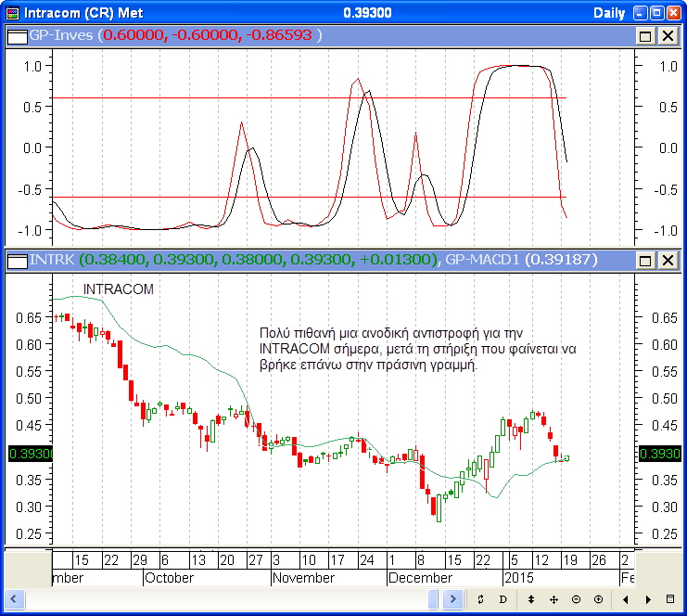This screenshot has width=687, height=616.
Task: Click the Daily periodicity label in title
Action: point(609,13)
